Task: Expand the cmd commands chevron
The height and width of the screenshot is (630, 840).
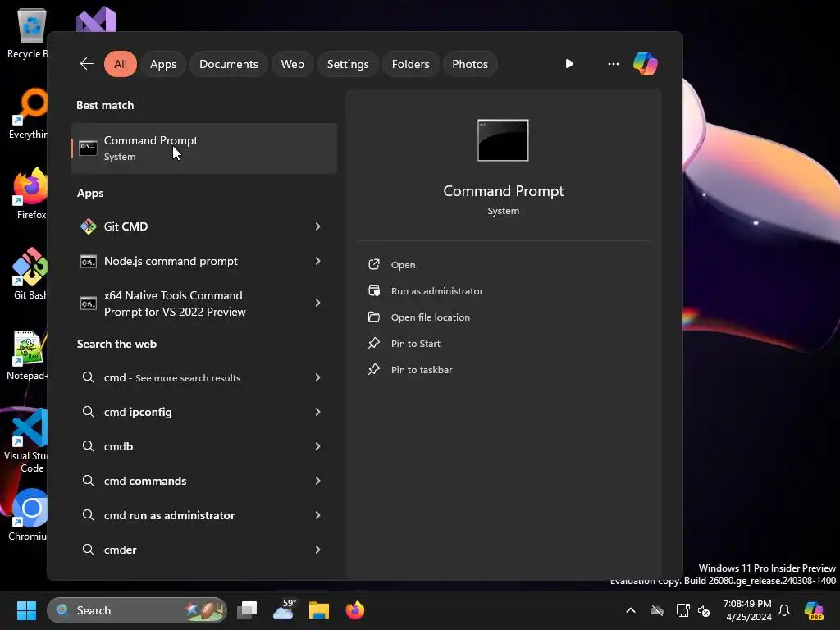Action: (317, 481)
